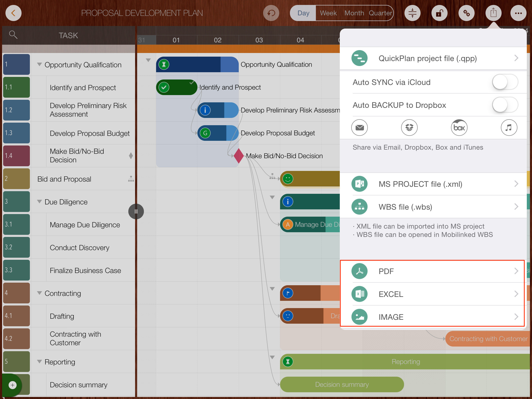Click the undo circular arrow icon
The height and width of the screenshot is (399, 532).
(x=271, y=13)
